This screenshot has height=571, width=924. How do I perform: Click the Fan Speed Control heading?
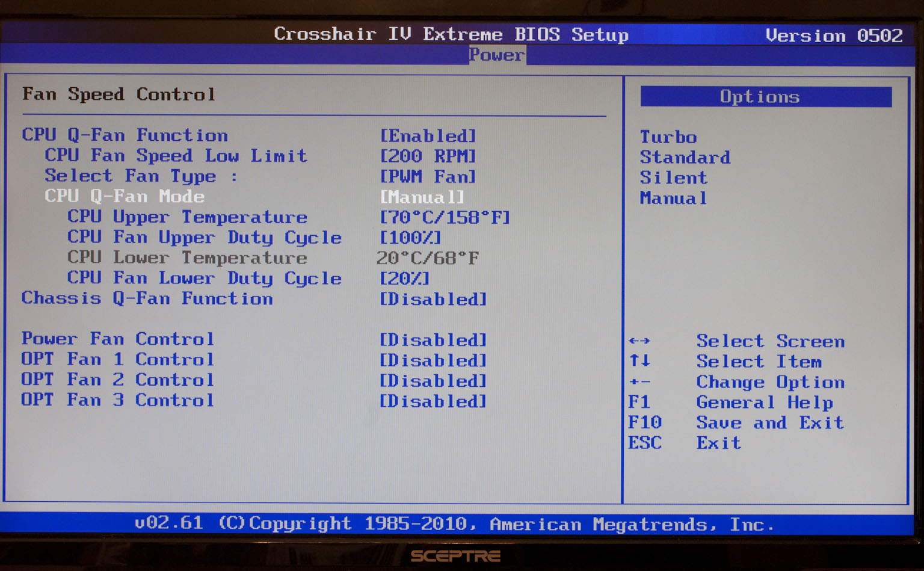[119, 94]
